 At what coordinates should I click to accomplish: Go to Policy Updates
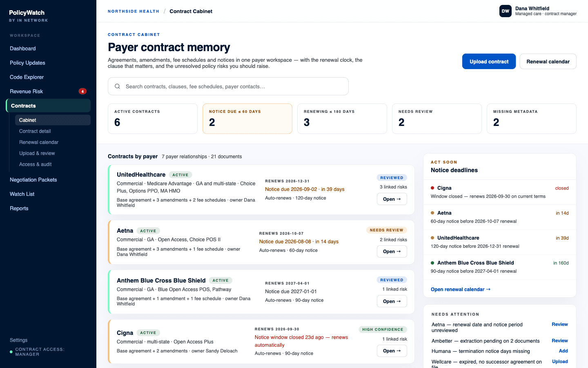48,63
